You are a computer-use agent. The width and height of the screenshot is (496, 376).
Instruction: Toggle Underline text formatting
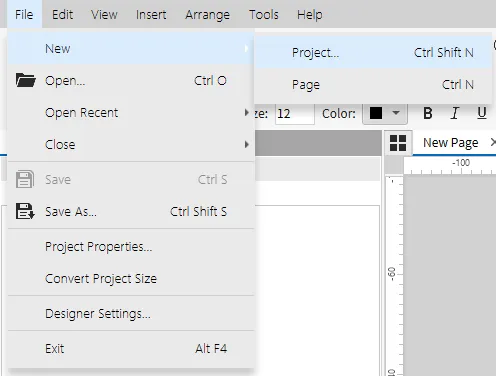pos(482,113)
